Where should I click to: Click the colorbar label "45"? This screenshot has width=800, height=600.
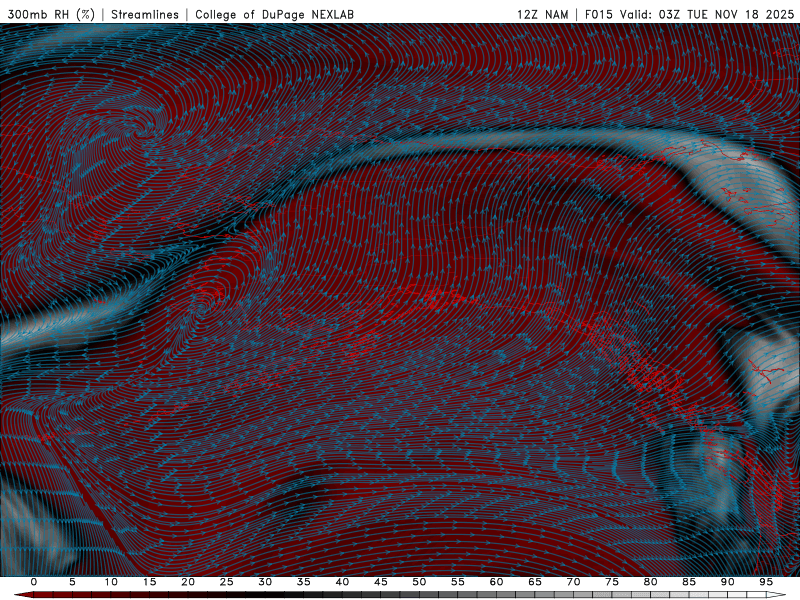click(x=381, y=582)
